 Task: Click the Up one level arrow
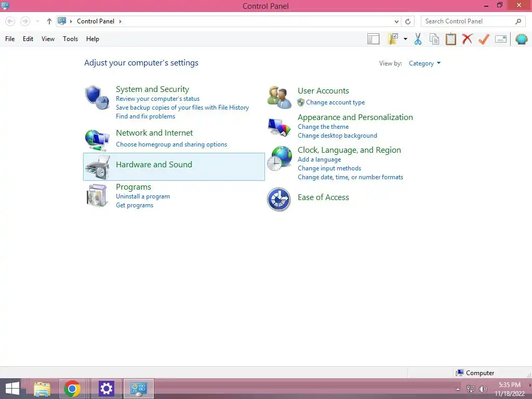click(49, 21)
